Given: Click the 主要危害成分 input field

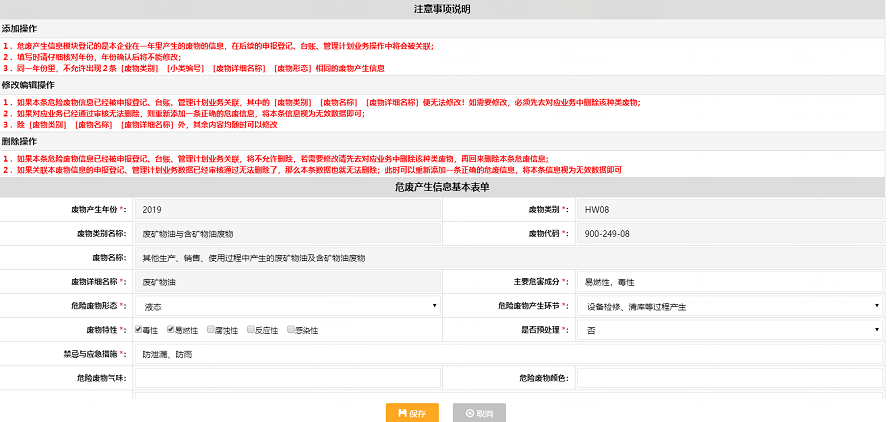Looking at the screenshot, I should coord(729,282).
